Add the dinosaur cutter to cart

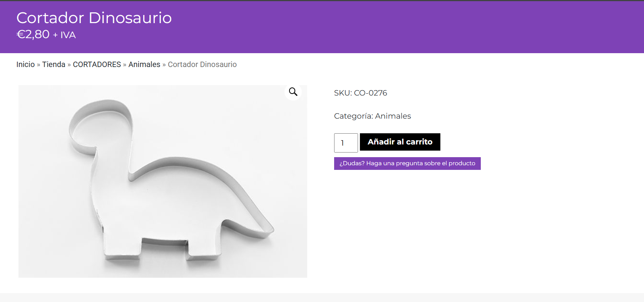click(x=400, y=142)
